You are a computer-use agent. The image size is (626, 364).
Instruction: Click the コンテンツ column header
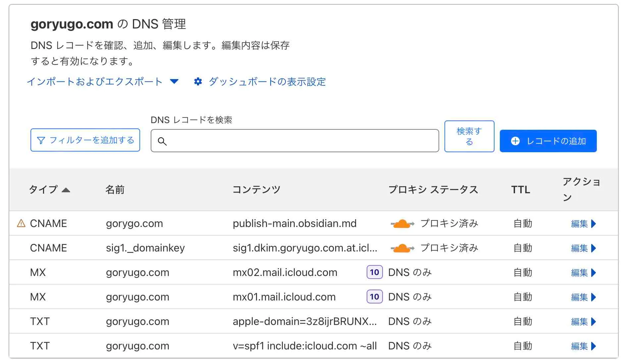click(256, 190)
